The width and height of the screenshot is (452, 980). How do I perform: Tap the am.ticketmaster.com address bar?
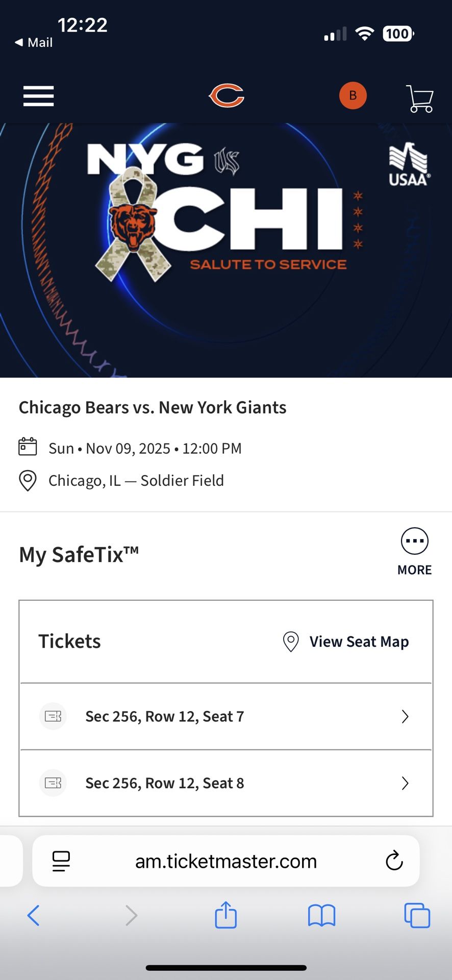point(226,861)
